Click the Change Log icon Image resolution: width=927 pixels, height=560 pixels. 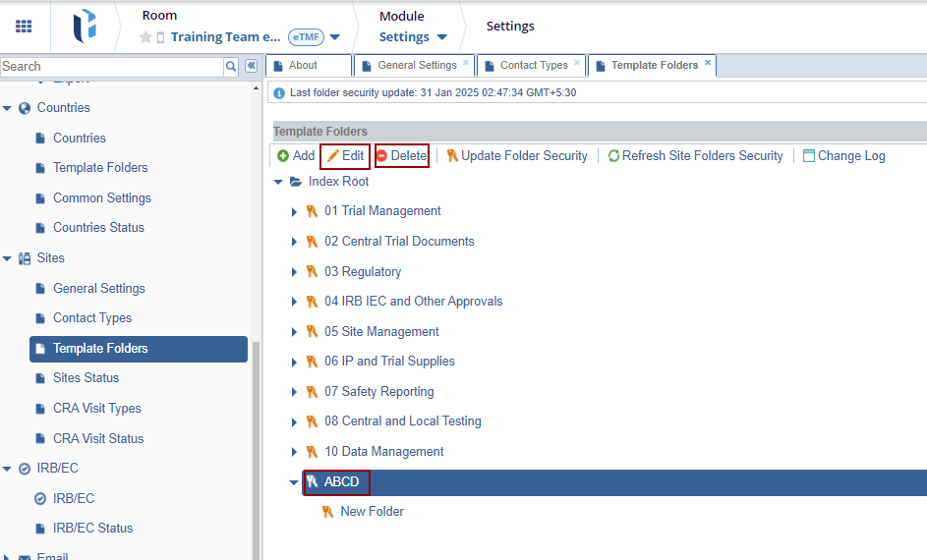coord(809,155)
